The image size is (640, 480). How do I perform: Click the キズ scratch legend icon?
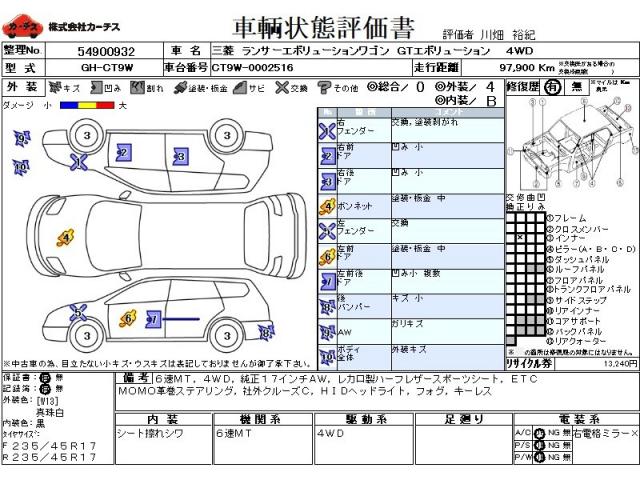[55, 88]
